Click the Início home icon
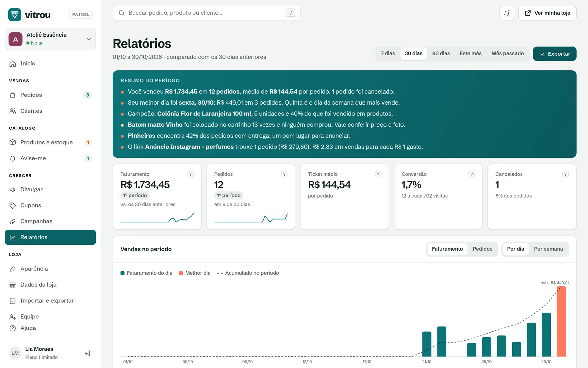This screenshot has height=368, width=588. (13, 63)
